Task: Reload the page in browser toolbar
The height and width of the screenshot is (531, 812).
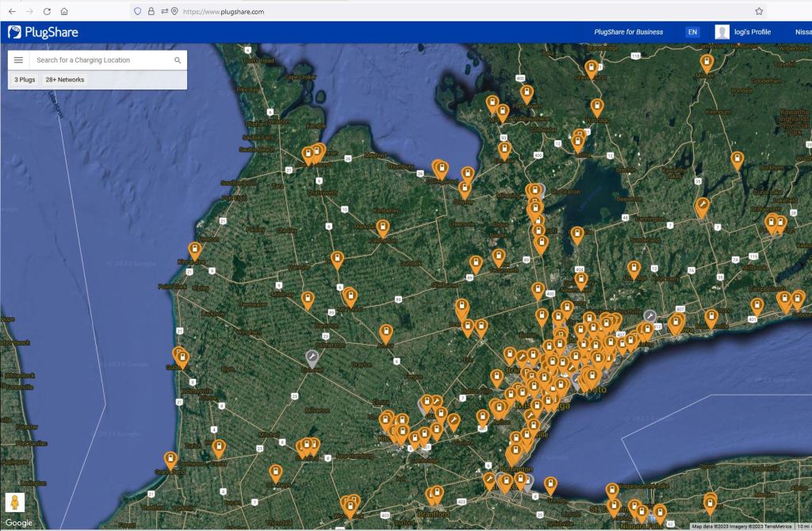Action: pos(47,12)
